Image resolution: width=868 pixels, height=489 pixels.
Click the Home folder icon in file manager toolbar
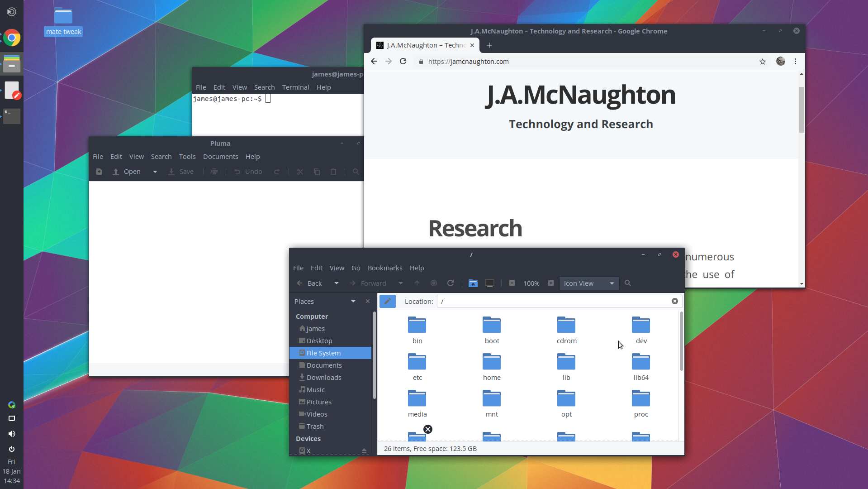(473, 283)
